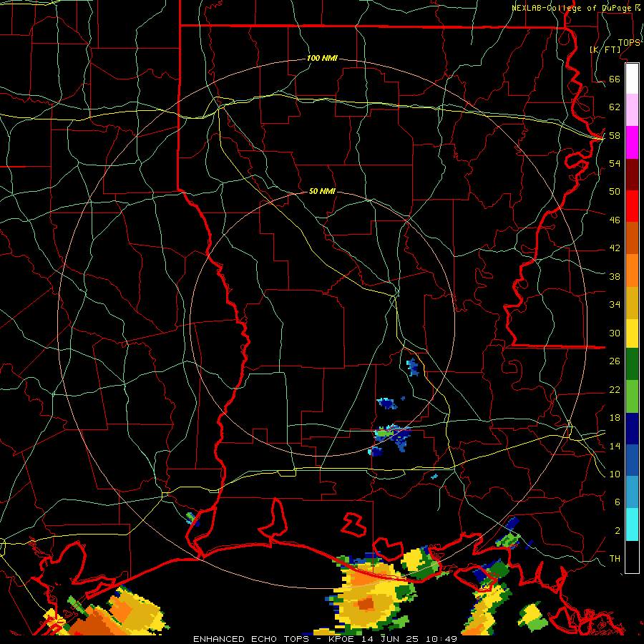Click the legend value 26
This screenshot has height=644, width=644.
tap(615, 361)
